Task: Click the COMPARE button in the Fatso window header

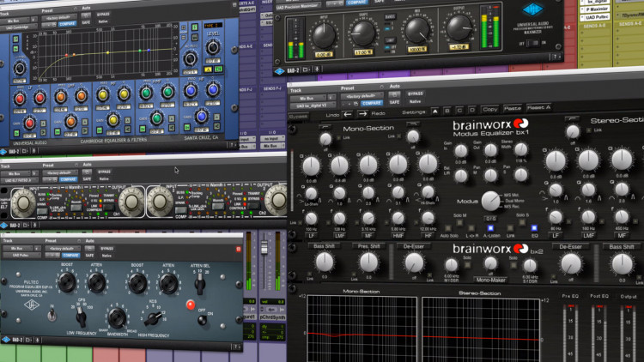Action: (68, 179)
